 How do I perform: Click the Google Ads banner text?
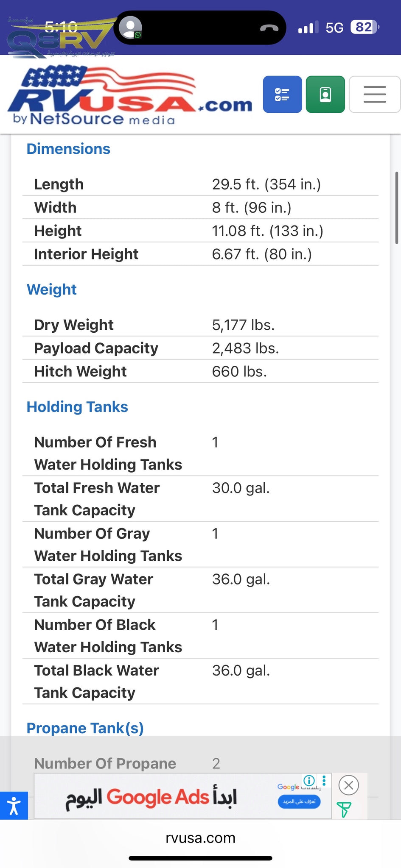tap(151, 797)
